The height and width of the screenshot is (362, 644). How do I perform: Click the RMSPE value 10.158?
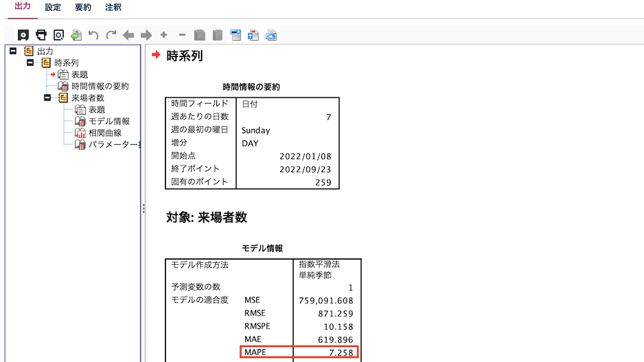click(x=339, y=327)
